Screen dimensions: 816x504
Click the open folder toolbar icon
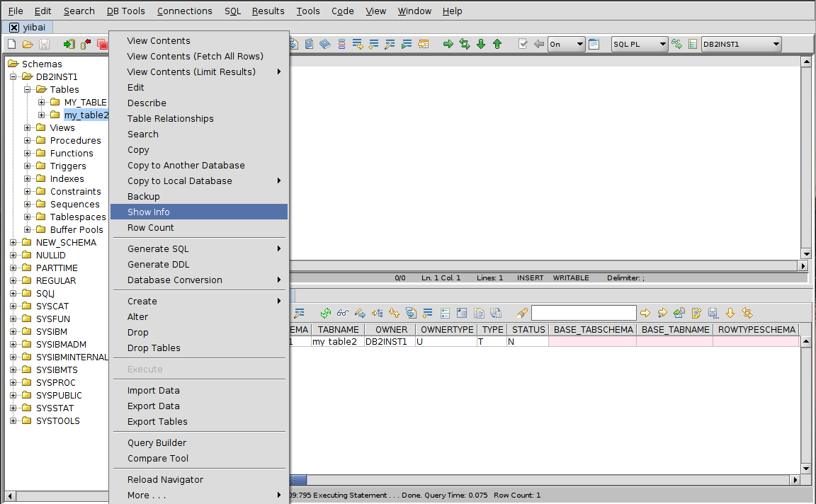(x=28, y=44)
